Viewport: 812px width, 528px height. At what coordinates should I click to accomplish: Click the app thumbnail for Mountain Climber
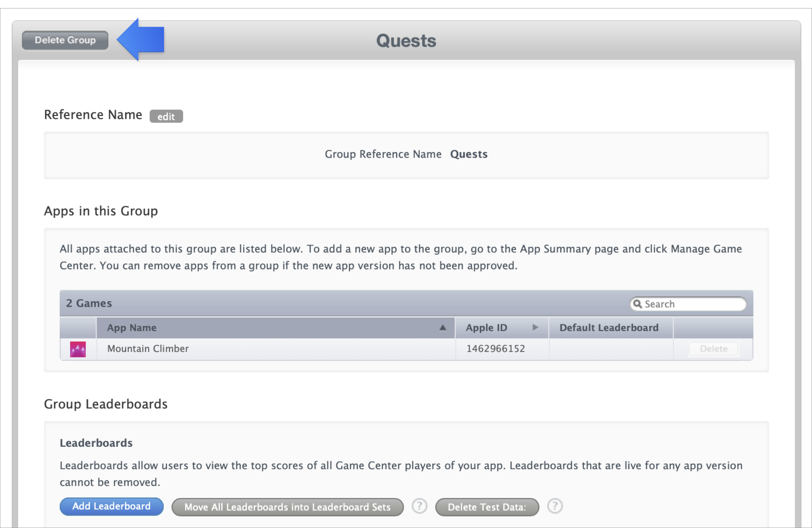click(78, 349)
